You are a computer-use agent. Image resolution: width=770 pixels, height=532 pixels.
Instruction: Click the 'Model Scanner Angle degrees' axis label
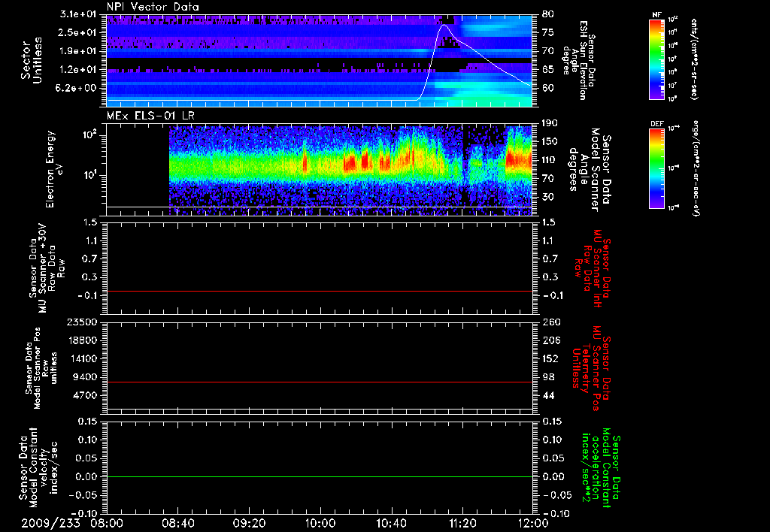(x=590, y=170)
